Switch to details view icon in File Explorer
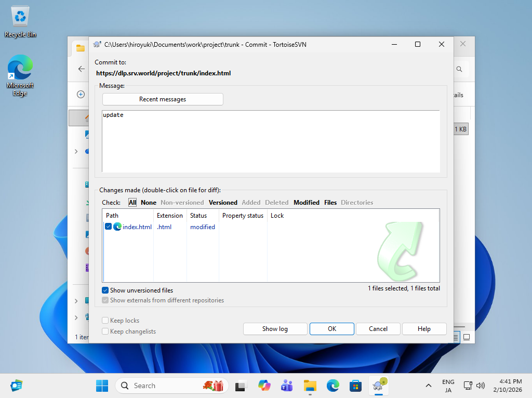This screenshot has width=532, height=398. (456, 337)
